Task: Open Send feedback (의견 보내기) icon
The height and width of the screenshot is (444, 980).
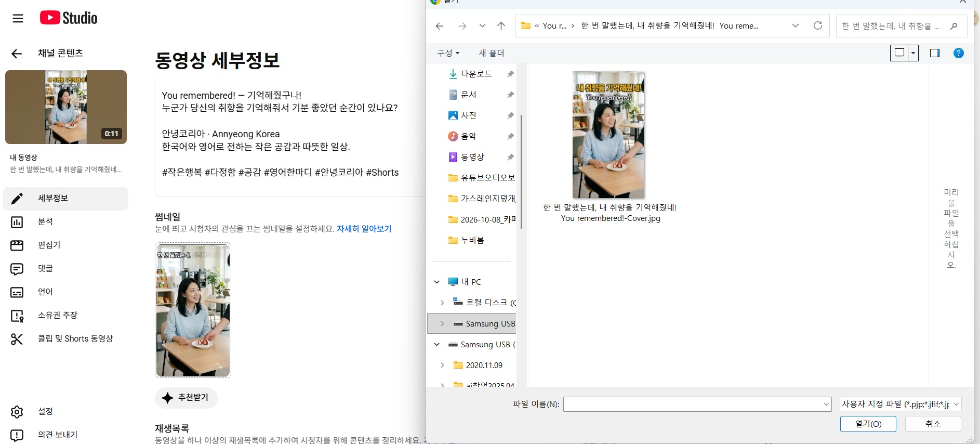Action: point(17,435)
